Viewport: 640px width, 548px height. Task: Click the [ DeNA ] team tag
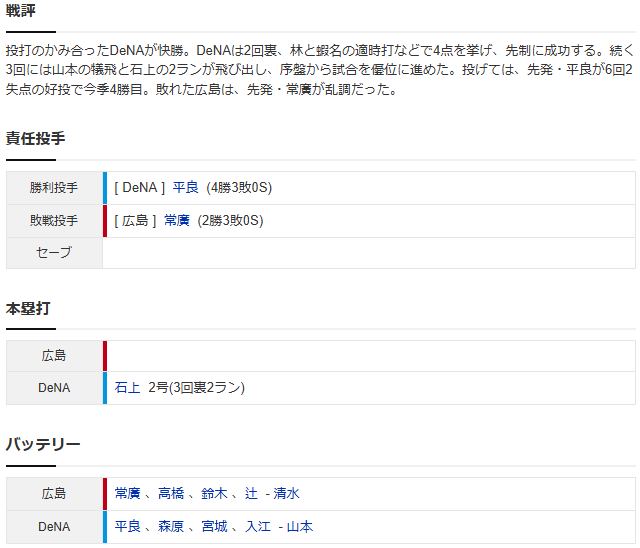pos(140,188)
